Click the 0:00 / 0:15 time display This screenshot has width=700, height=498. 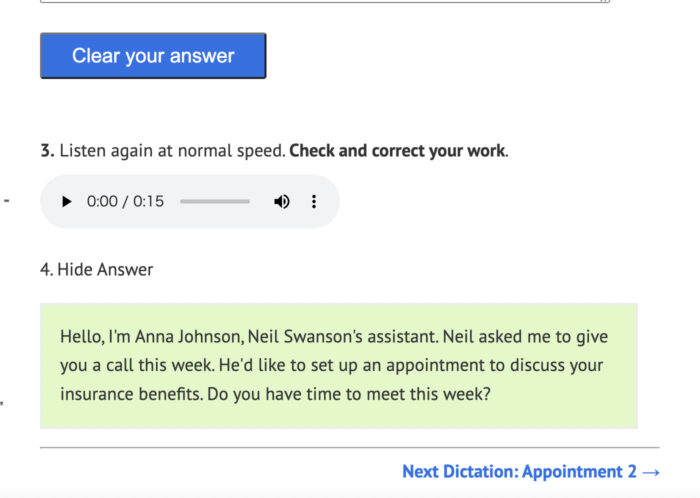125,202
